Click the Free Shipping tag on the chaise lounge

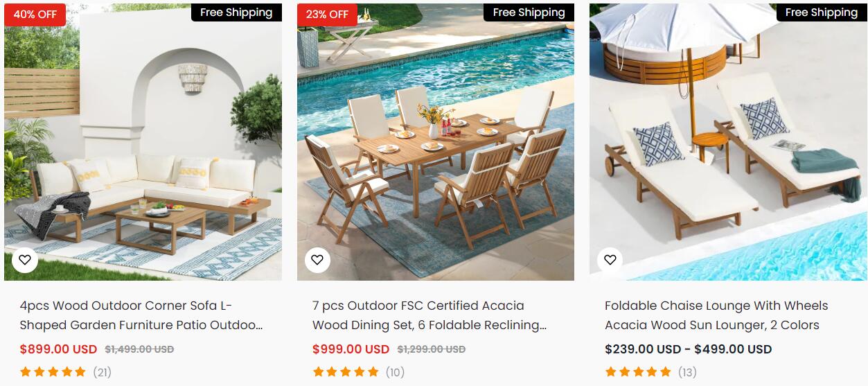point(822,12)
